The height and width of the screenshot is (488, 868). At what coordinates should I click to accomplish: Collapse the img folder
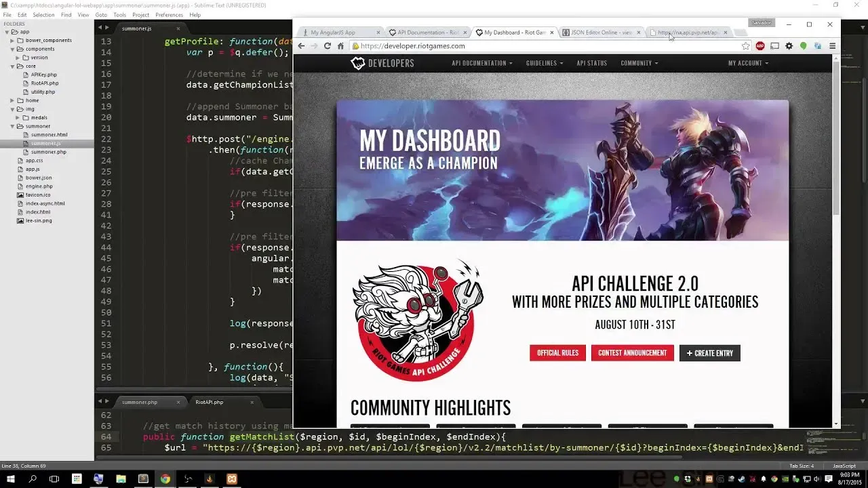click(x=12, y=109)
